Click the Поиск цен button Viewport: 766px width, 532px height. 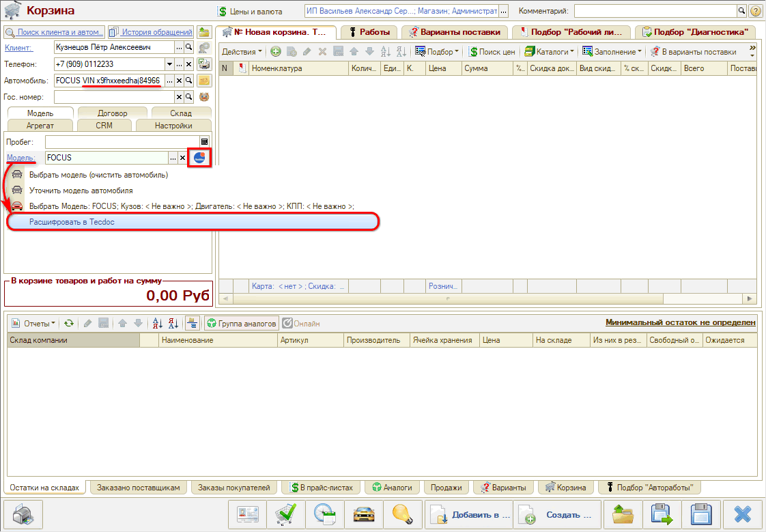point(492,52)
